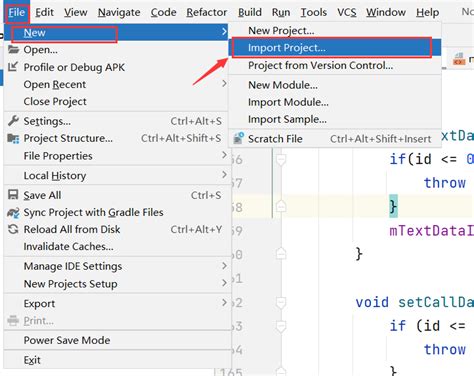The height and width of the screenshot is (376, 474).
Task: Click the Save All floppy disk icon
Action: 13,195
